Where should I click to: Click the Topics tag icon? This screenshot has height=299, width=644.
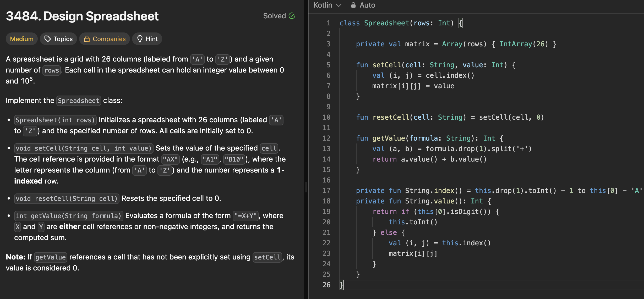click(47, 39)
